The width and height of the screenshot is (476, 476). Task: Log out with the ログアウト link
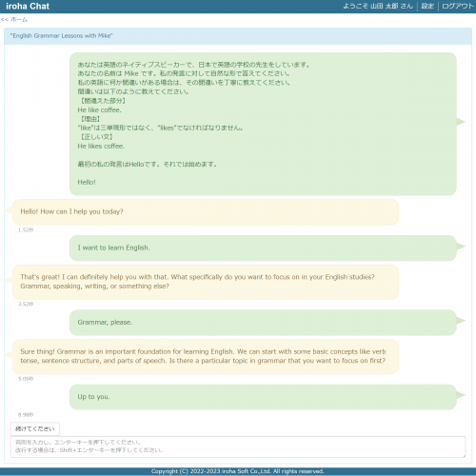click(x=457, y=6)
